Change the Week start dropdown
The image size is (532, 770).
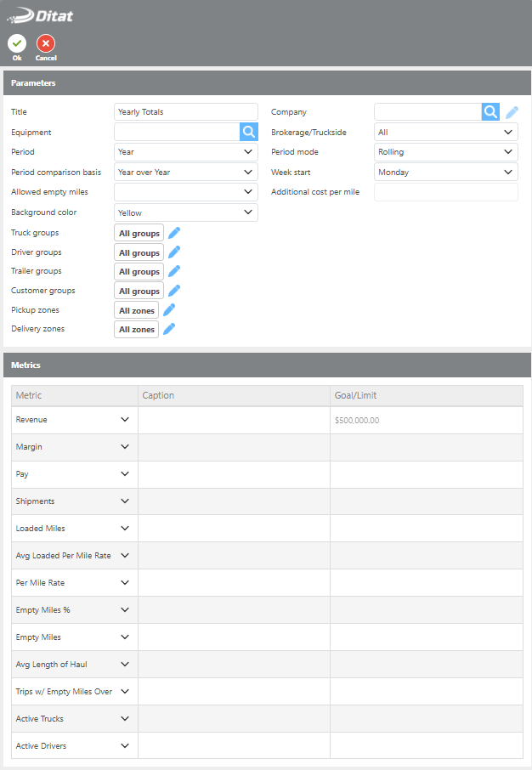tap(445, 173)
